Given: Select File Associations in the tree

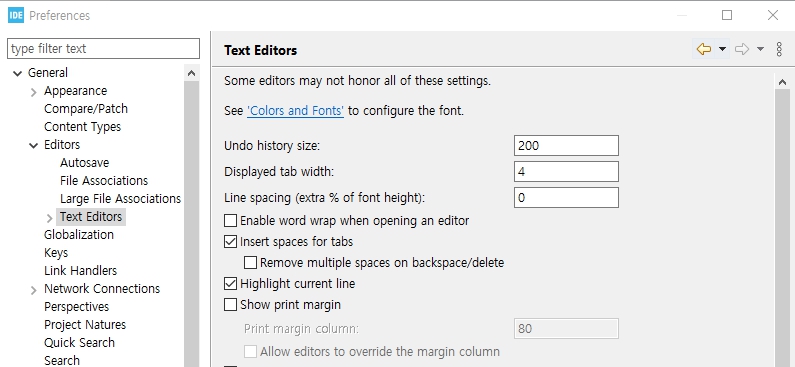Looking at the screenshot, I should point(104,180).
